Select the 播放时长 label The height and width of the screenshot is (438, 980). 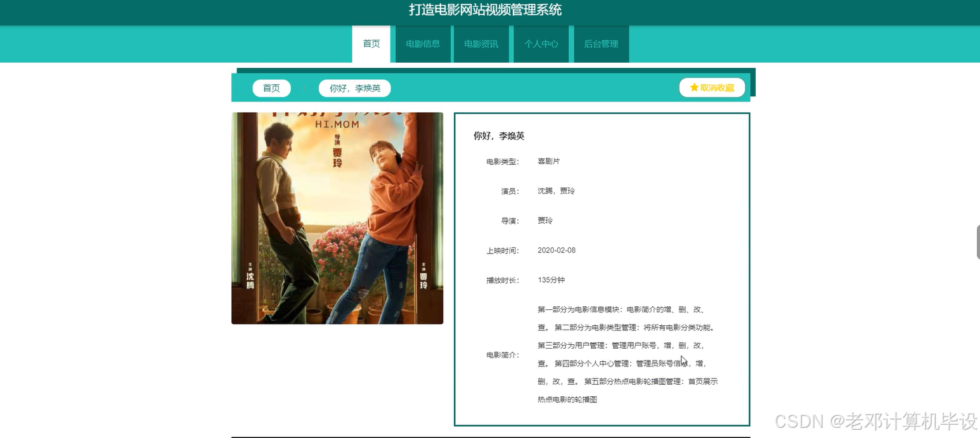click(x=503, y=281)
